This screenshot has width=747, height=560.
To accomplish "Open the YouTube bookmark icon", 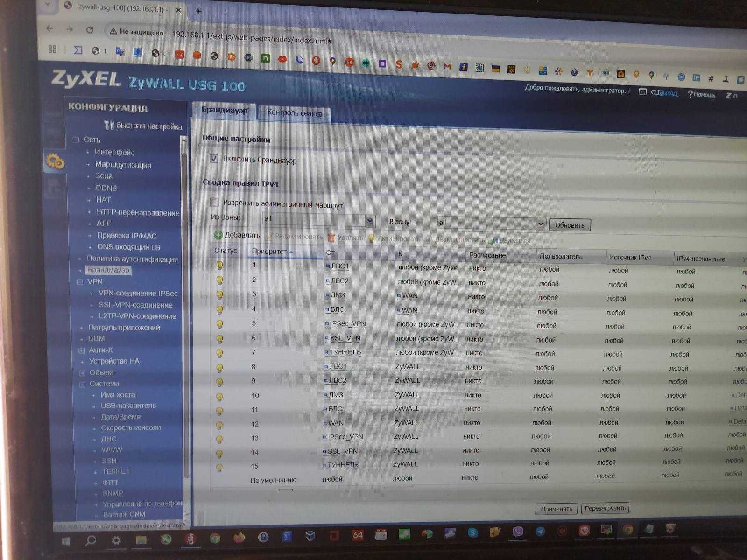I will [x=282, y=59].
